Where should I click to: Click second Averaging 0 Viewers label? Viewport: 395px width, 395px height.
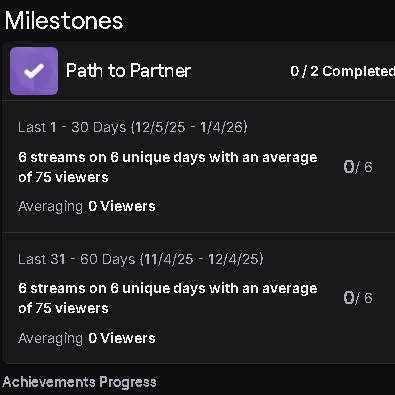coord(87,338)
